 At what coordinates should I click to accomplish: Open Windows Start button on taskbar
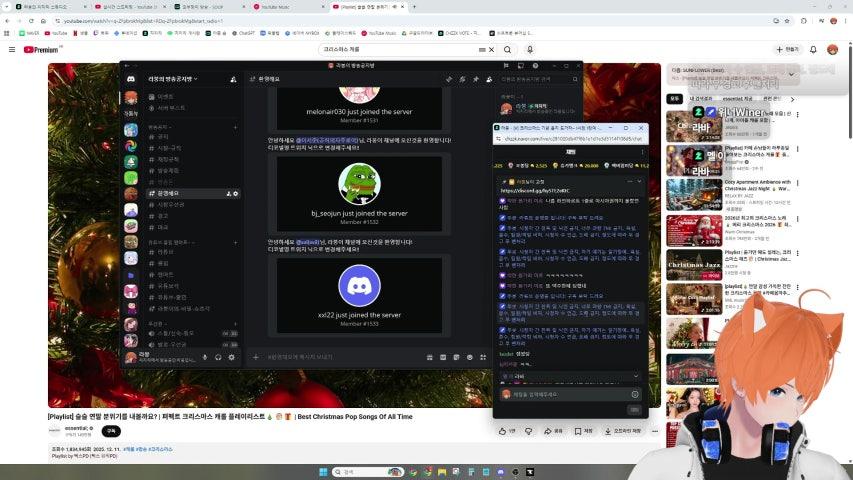(323, 472)
